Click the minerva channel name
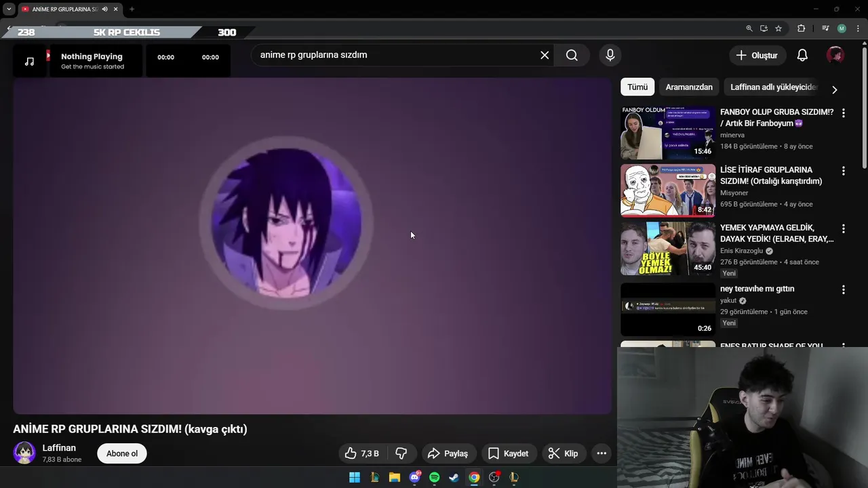Image resolution: width=868 pixels, height=488 pixels. point(732,135)
